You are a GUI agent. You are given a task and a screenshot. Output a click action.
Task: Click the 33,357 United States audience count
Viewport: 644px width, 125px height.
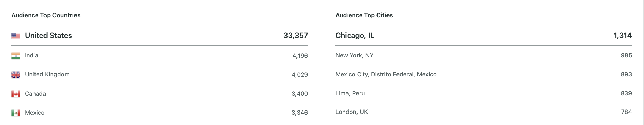(x=295, y=36)
